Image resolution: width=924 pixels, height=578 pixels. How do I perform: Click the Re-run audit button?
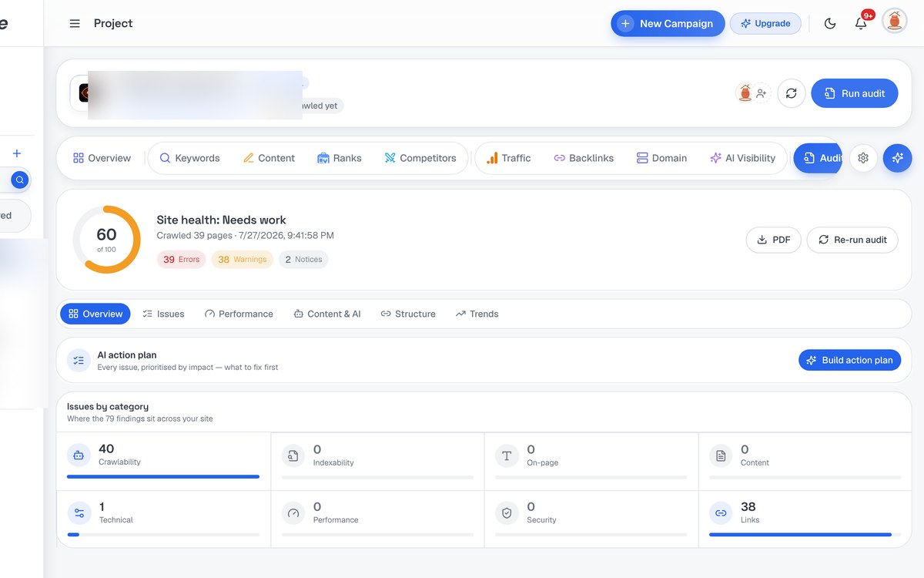click(852, 240)
